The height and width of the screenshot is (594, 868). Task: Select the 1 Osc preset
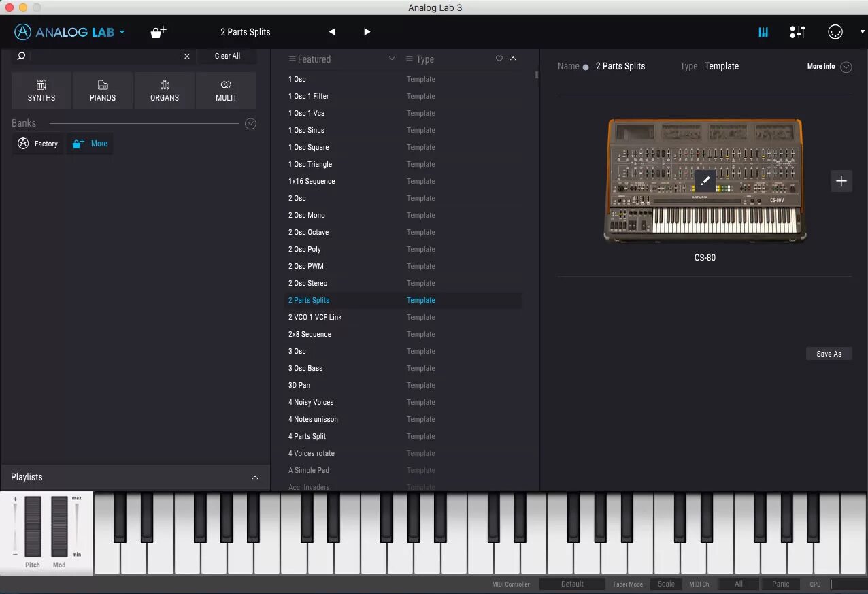(405, 79)
